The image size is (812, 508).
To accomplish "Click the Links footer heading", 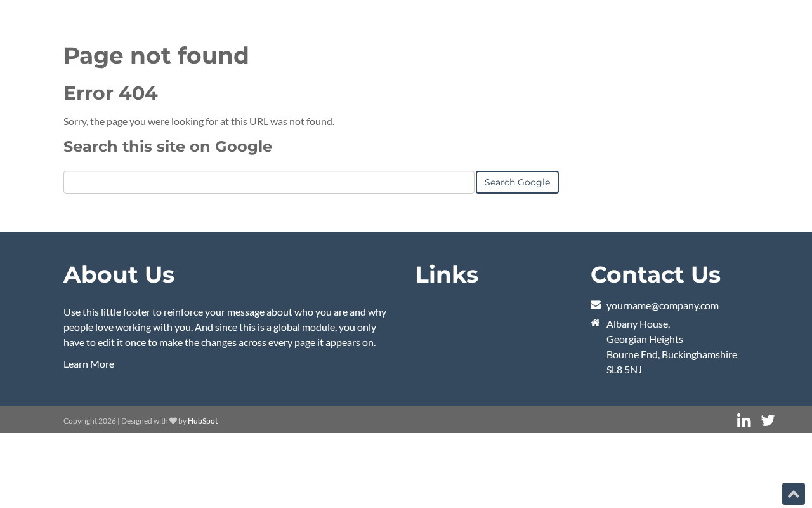I will click(446, 274).
